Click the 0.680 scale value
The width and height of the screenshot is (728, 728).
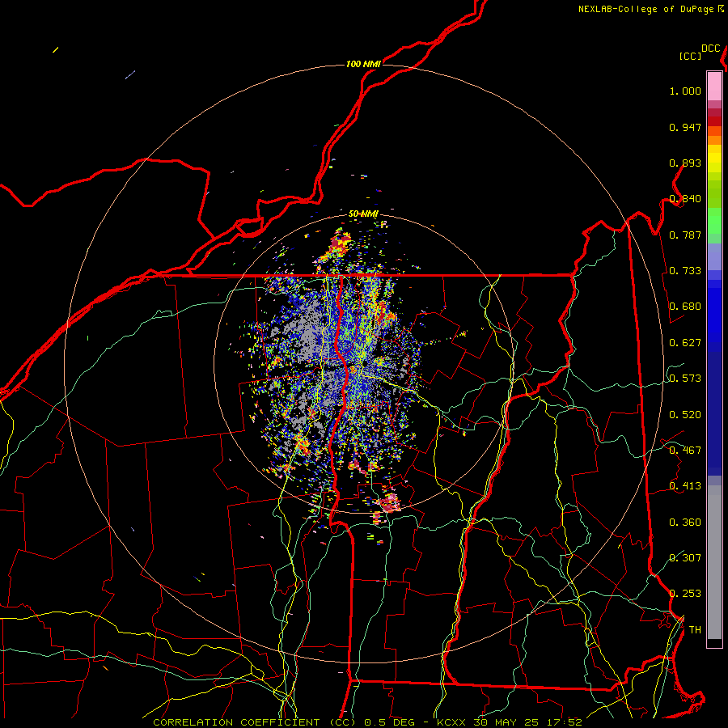coord(685,307)
